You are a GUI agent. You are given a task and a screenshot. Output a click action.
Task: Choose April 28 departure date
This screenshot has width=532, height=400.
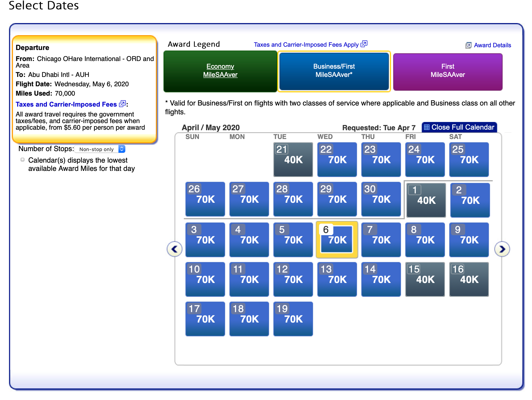tap(293, 199)
